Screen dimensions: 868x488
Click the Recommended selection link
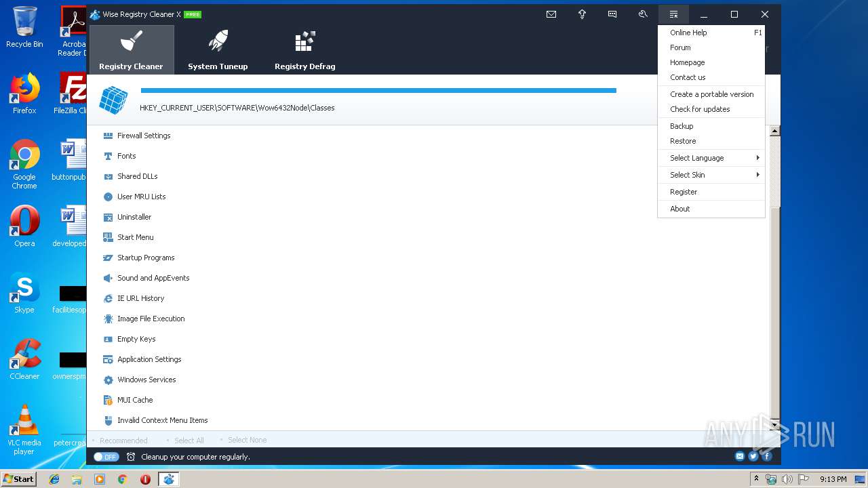[x=123, y=441]
